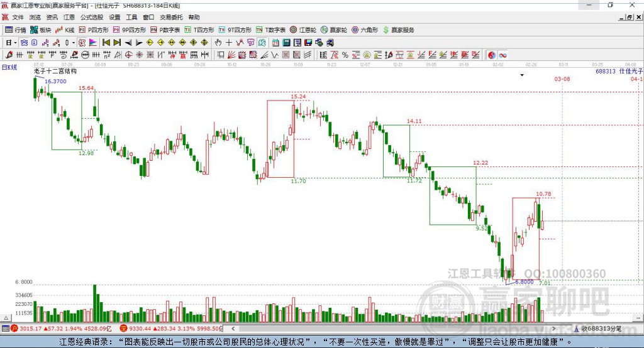
Task: Click the small dropdown triangle above chart
Action: (x=522, y=75)
